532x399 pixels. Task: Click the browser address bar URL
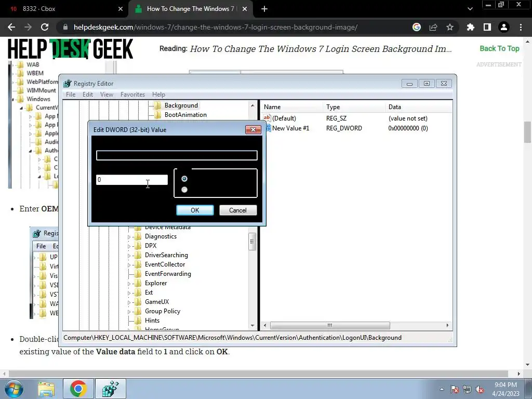pyautogui.click(x=216, y=27)
